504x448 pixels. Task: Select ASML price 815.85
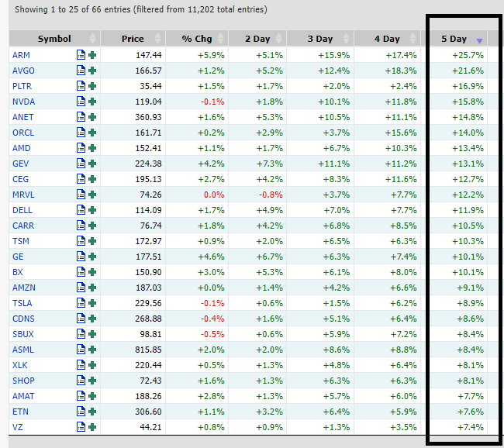pyautogui.click(x=149, y=350)
